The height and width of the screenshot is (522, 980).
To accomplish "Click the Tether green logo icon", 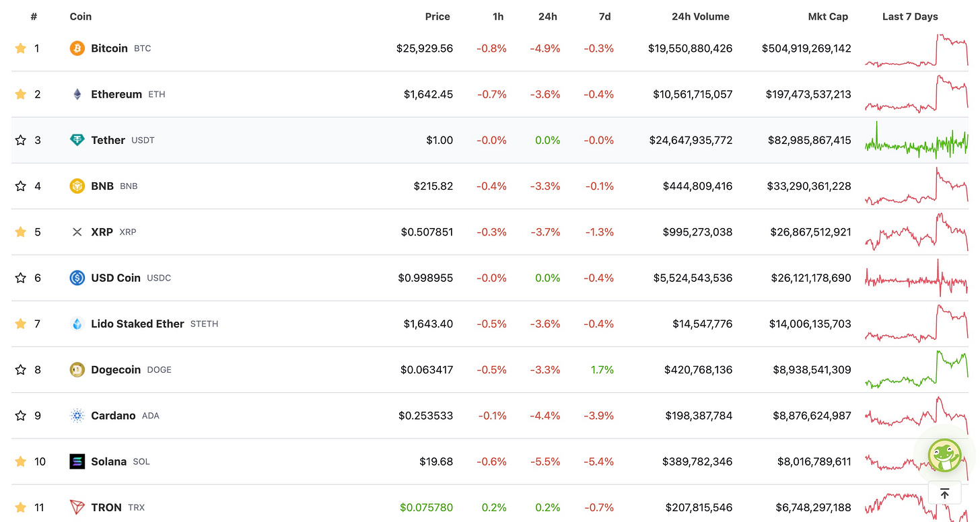I will tap(77, 140).
